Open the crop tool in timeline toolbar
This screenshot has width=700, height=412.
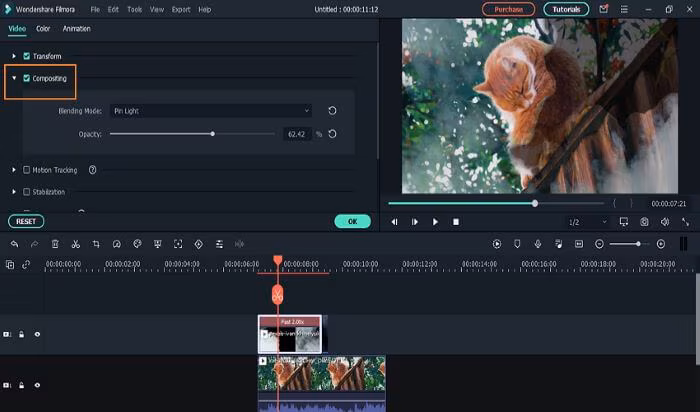coord(96,244)
